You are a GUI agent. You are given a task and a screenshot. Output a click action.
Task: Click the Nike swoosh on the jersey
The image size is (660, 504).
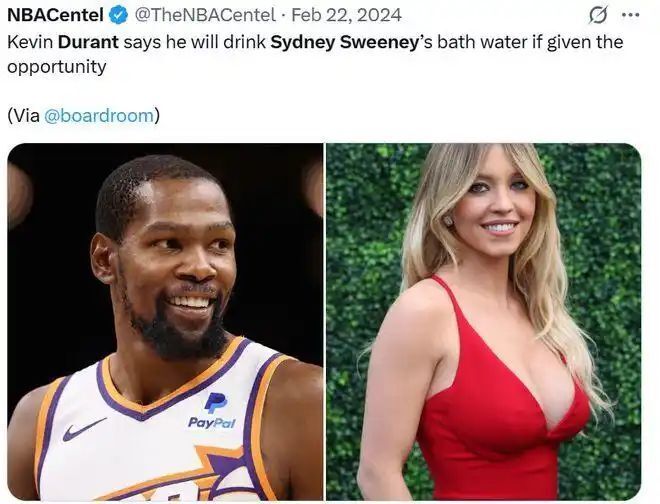tap(84, 430)
